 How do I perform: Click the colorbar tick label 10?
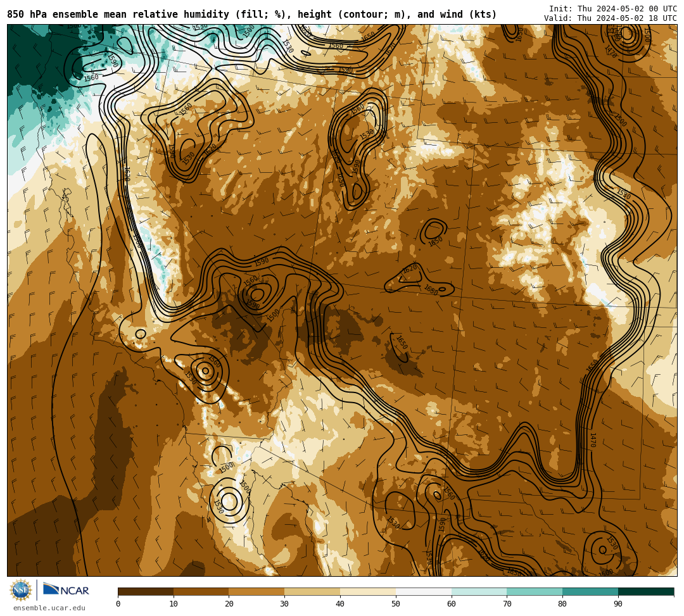coord(174,604)
